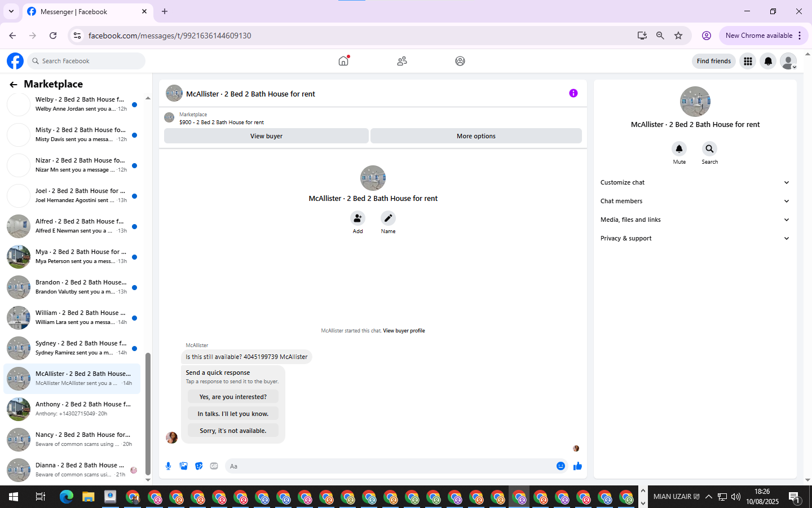Open the emoji picker smiley

pyautogui.click(x=561, y=466)
